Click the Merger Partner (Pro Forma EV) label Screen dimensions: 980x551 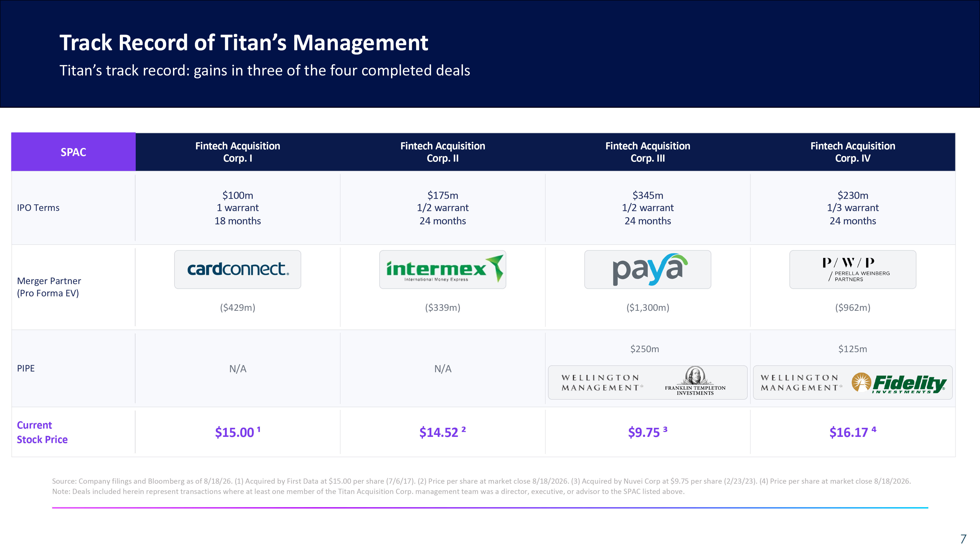pyautogui.click(x=49, y=287)
